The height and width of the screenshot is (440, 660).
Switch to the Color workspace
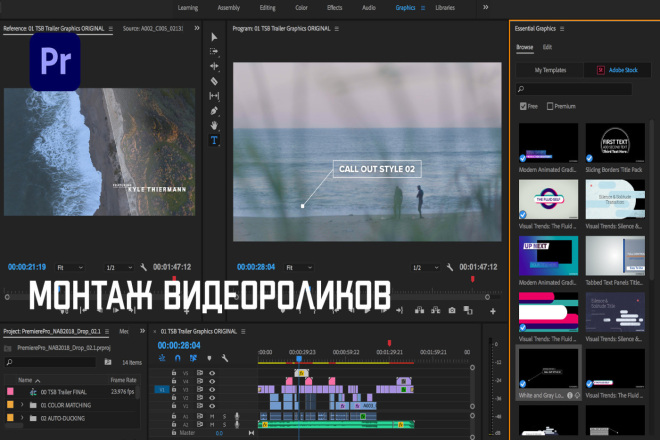coord(301,8)
